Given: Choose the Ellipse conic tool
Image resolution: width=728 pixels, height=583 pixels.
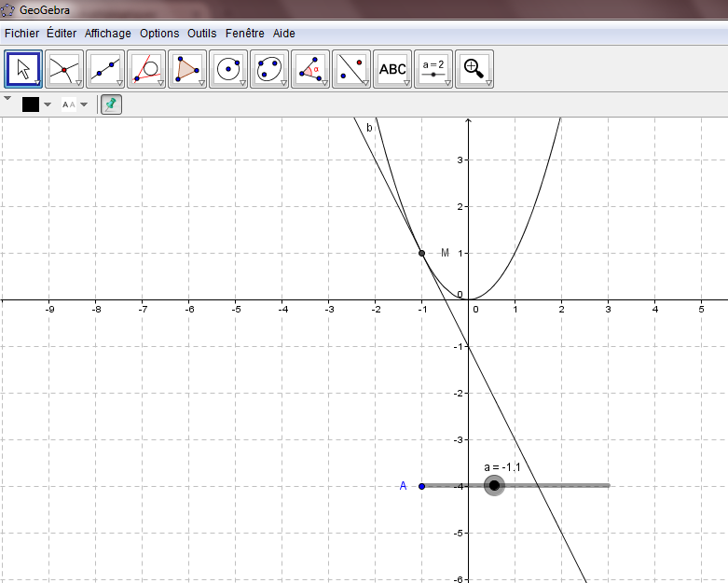Looking at the screenshot, I should click(269, 68).
